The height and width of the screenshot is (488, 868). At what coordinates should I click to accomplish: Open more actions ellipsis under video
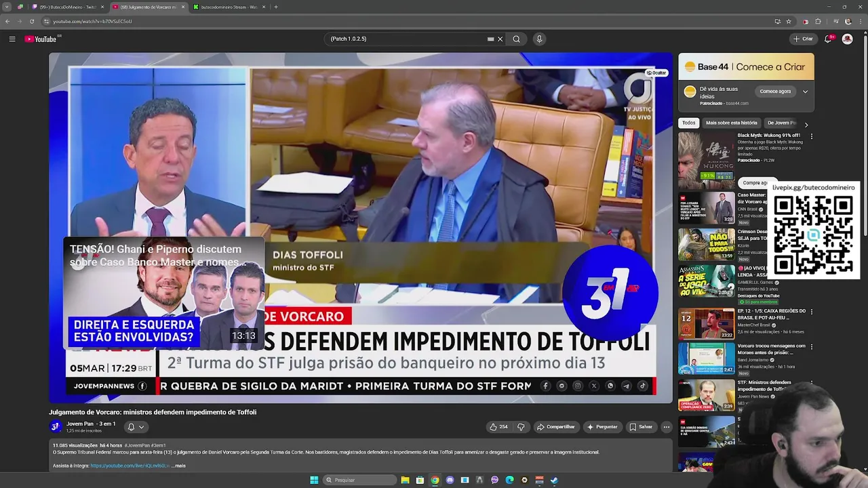tap(667, 427)
